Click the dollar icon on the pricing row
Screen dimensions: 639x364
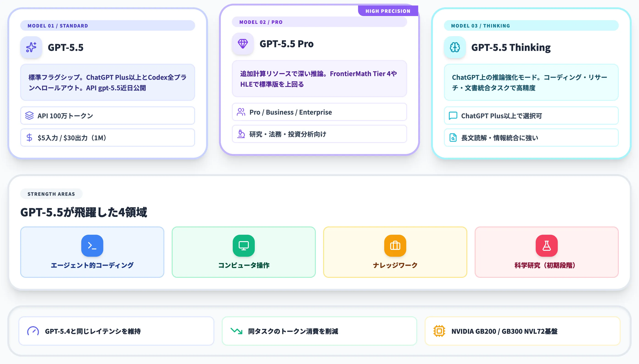(30, 137)
